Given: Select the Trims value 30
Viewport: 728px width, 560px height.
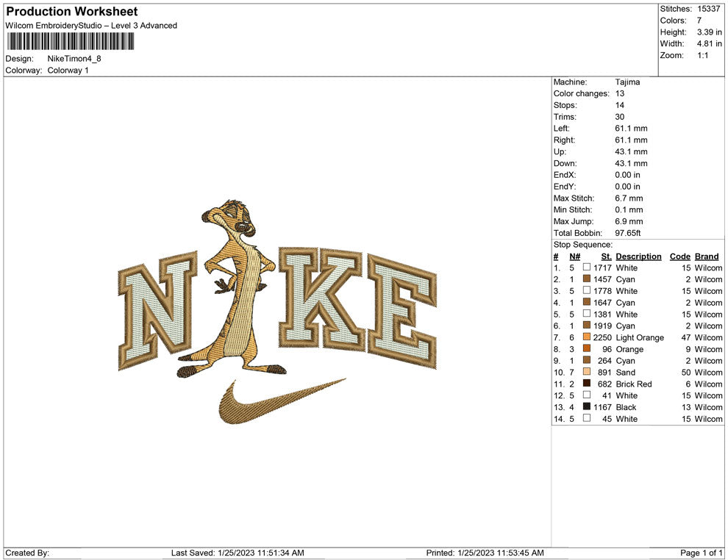Looking at the screenshot, I should (620, 117).
